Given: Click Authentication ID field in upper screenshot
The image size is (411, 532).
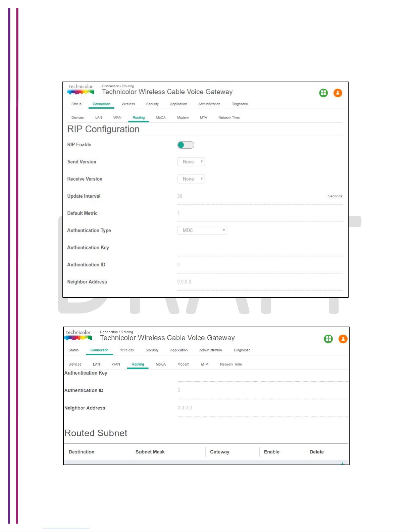Looking at the screenshot, I should 260,265.
